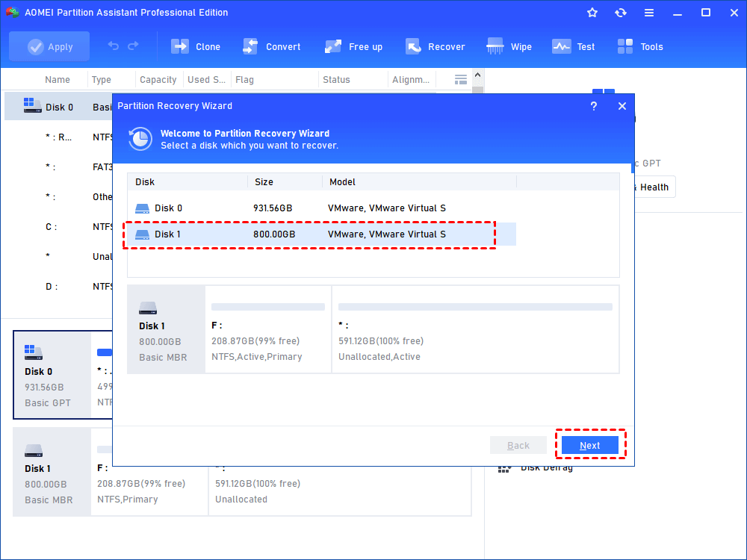Select F: partition in bottom disk map

click(149, 491)
